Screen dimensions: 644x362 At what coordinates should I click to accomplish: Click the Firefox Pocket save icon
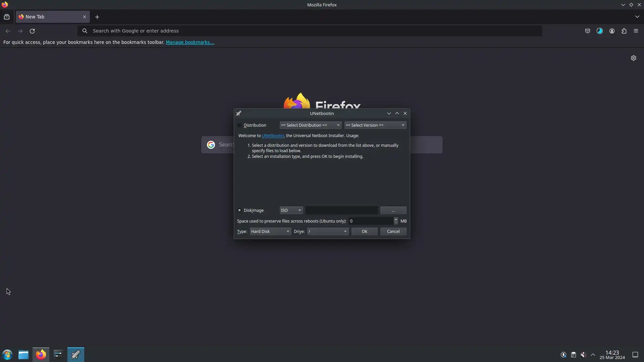(587, 31)
